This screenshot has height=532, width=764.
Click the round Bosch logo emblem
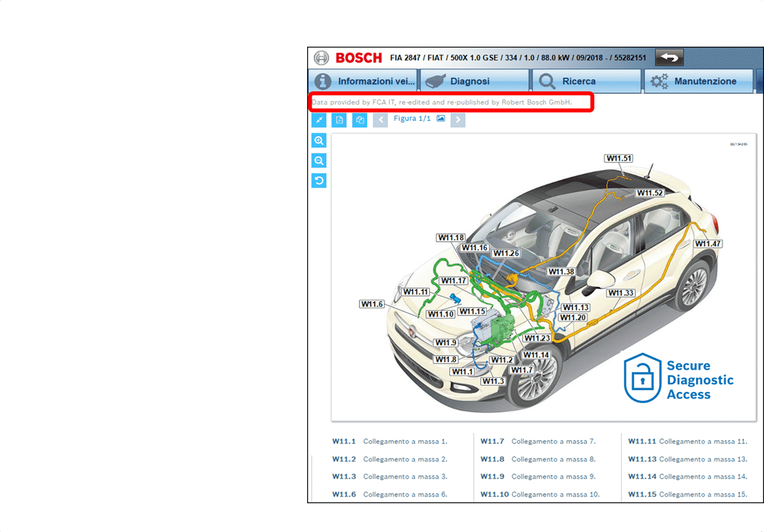coord(321,58)
